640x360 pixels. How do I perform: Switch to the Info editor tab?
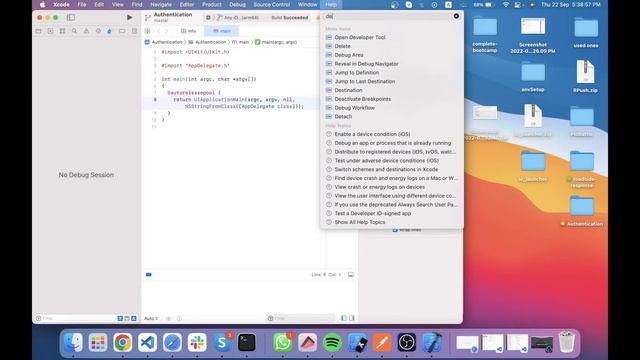[189, 31]
